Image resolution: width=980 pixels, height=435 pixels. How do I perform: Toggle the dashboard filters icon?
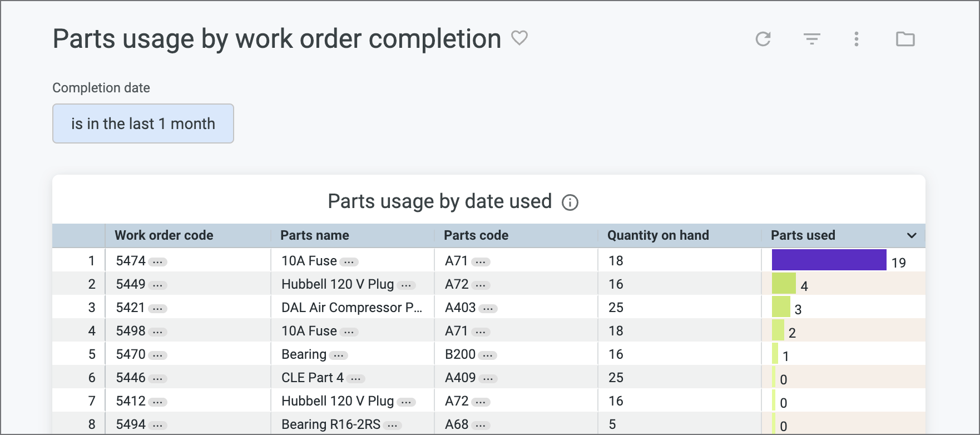(x=812, y=39)
